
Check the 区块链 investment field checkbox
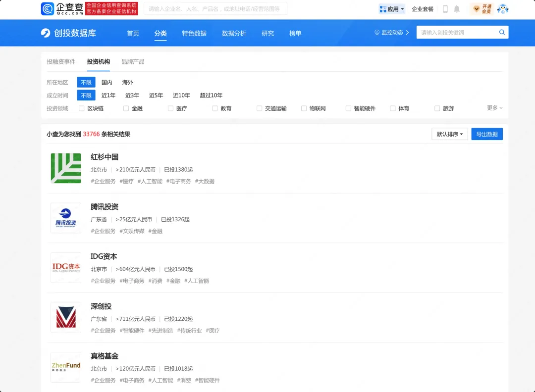click(x=82, y=108)
